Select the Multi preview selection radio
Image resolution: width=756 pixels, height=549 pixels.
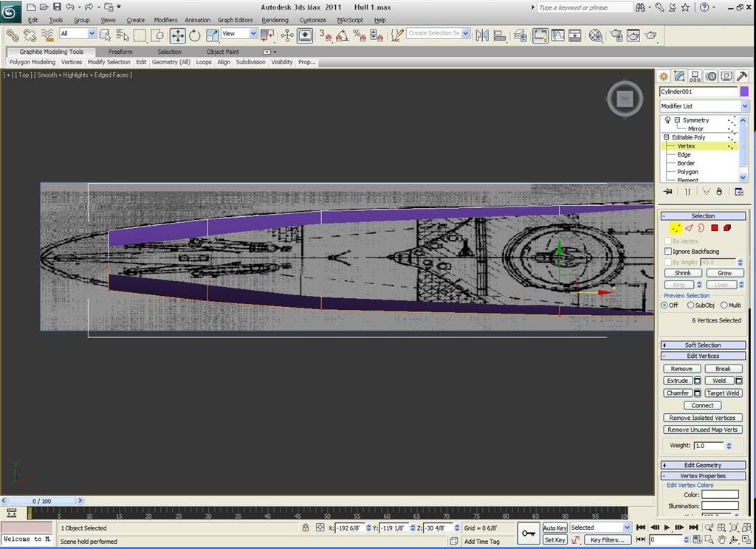pos(724,305)
